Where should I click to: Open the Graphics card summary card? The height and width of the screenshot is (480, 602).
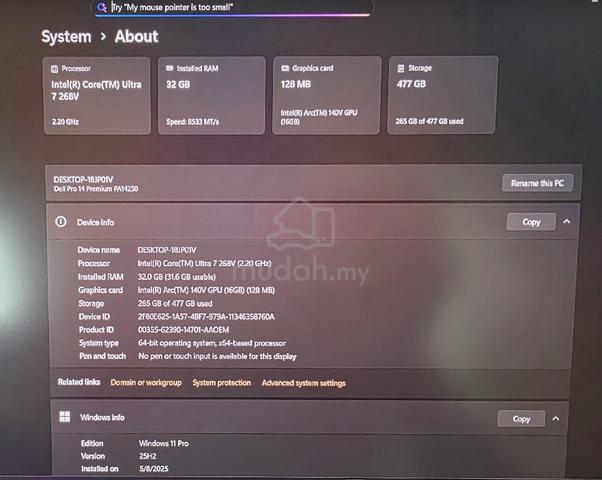[327, 95]
